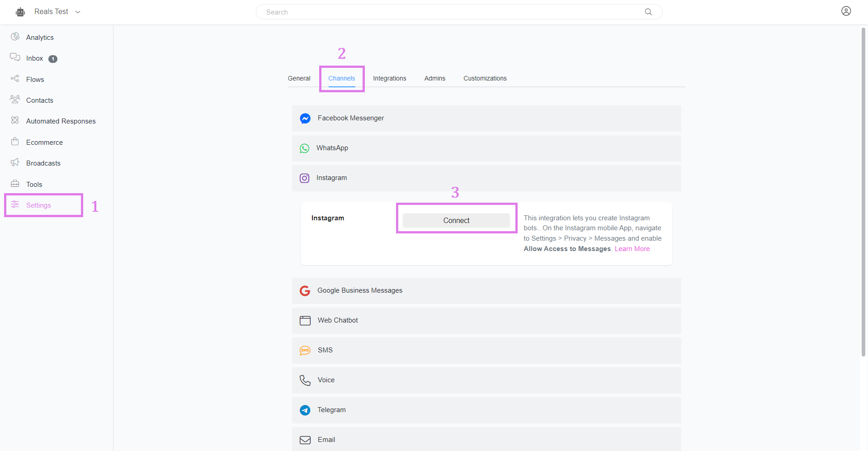The width and height of the screenshot is (868, 451).
Task: Click the Google Business Messages logo
Action: pyautogui.click(x=305, y=291)
